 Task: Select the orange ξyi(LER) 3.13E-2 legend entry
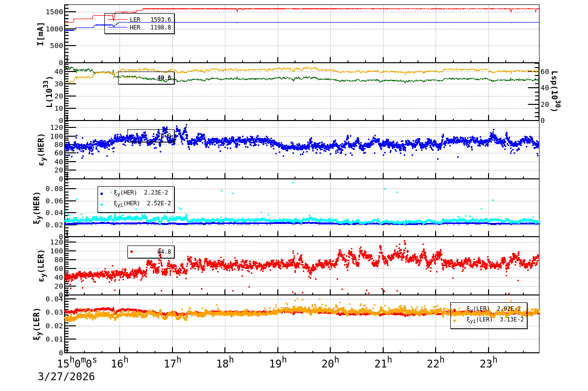tap(494, 319)
